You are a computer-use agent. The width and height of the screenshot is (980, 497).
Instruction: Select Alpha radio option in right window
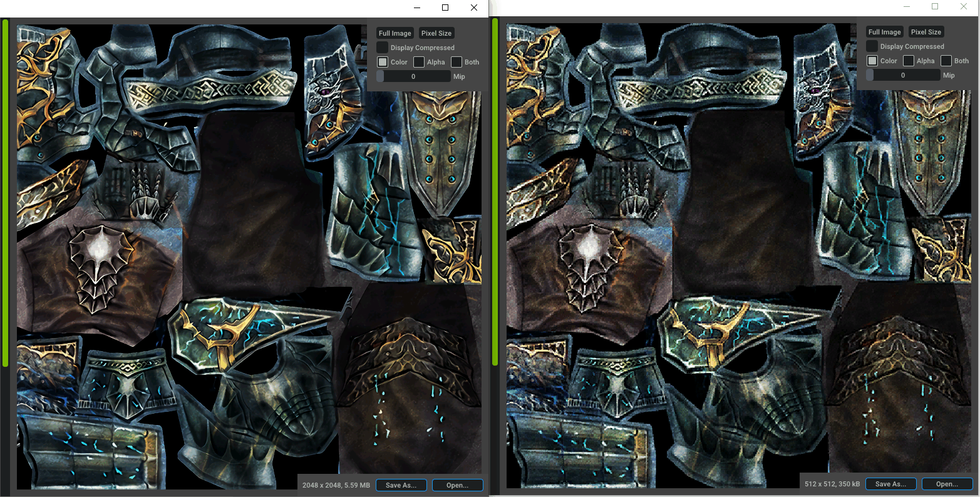point(909,61)
